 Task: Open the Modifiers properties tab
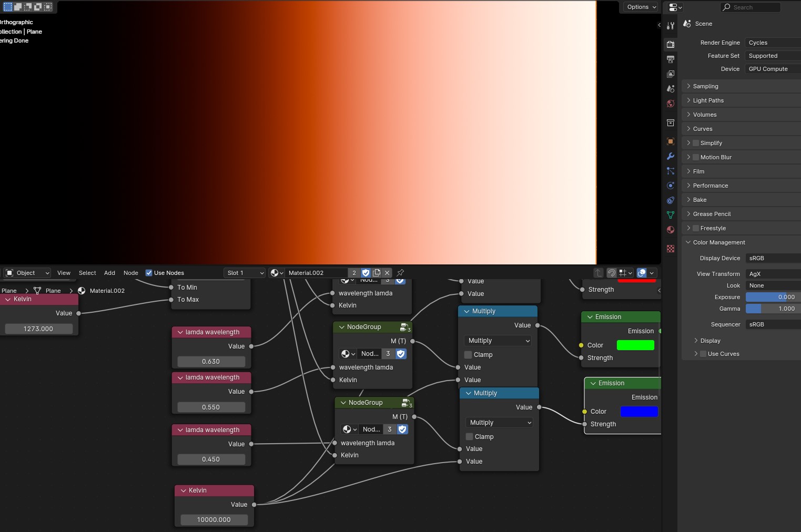tap(671, 156)
